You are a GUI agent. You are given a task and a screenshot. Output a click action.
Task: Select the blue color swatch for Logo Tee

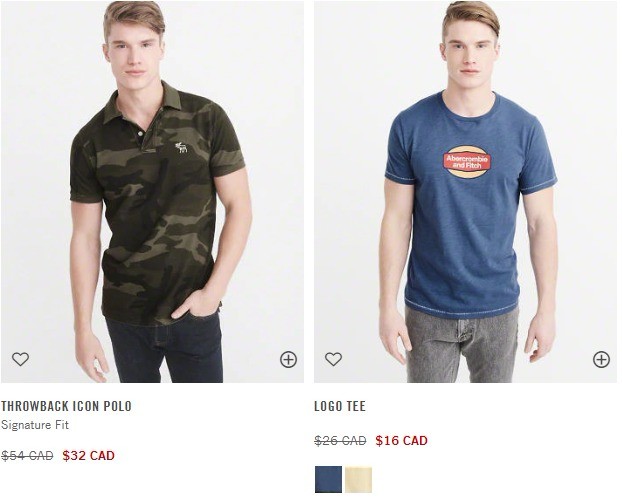click(328, 479)
